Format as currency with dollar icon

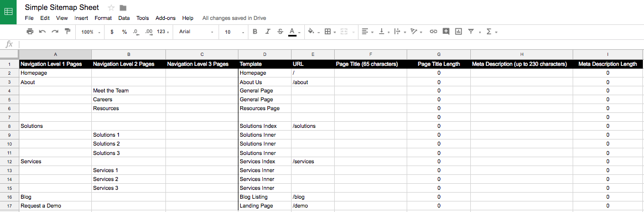point(112,32)
